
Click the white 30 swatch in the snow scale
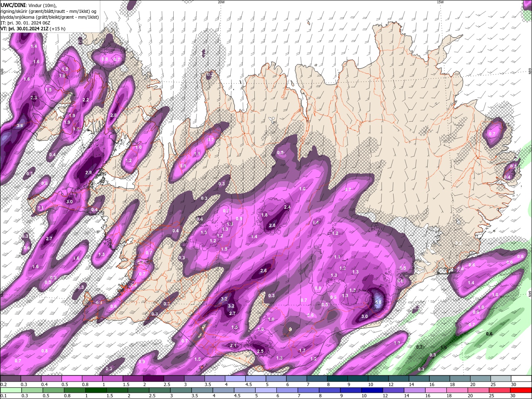coord(521,379)
